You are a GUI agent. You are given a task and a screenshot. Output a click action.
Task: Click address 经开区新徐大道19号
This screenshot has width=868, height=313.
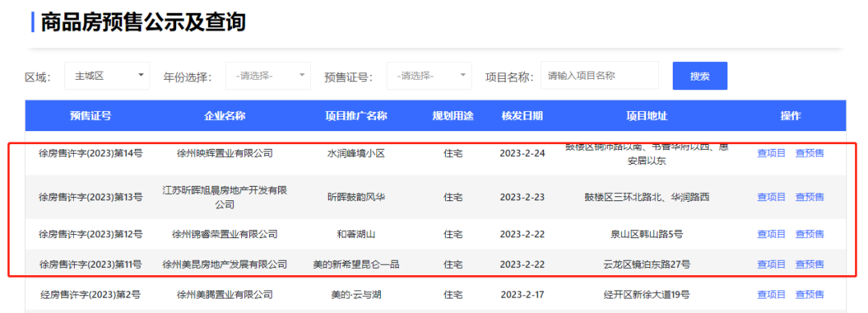(x=646, y=294)
